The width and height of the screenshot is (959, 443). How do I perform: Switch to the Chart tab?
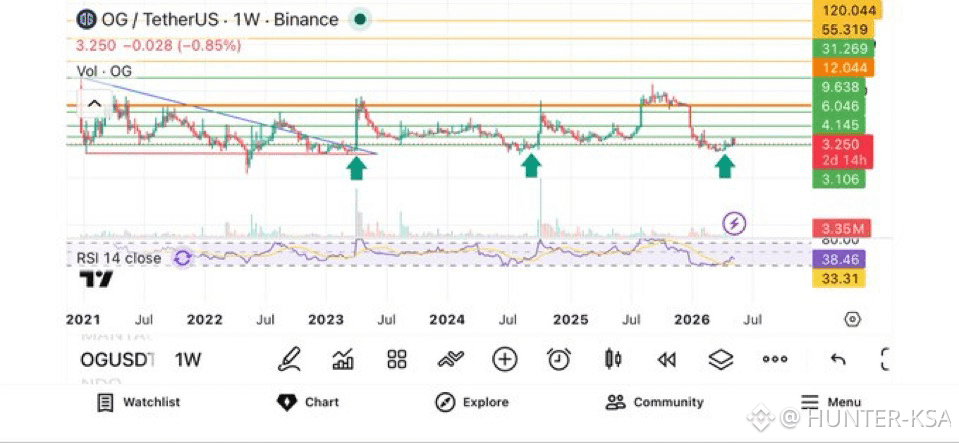point(308,402)
